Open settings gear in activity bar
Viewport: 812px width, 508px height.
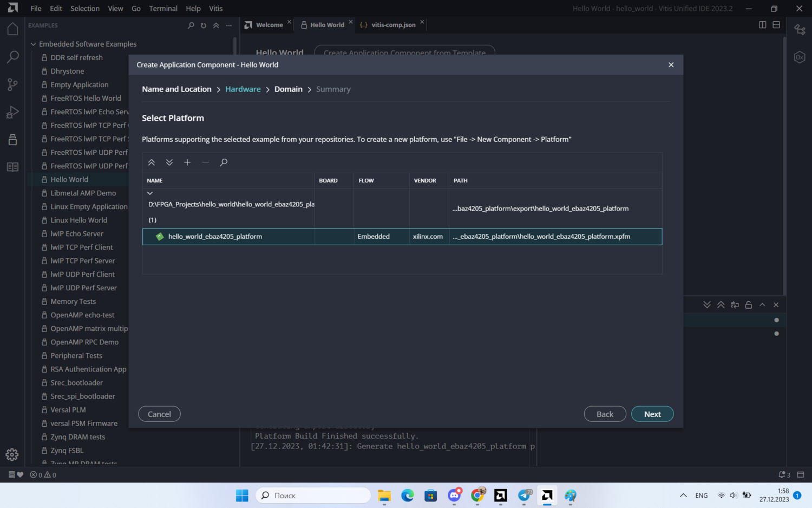point(12,455)
